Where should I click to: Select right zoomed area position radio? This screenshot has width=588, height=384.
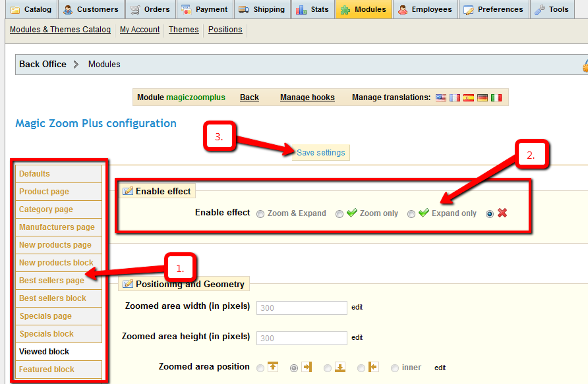coord(294,368)
